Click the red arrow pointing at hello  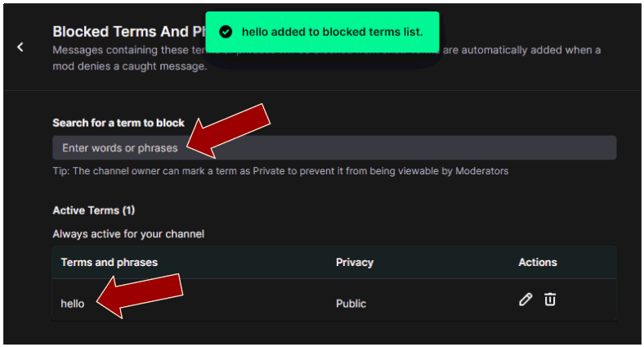[x=140, y=295]
